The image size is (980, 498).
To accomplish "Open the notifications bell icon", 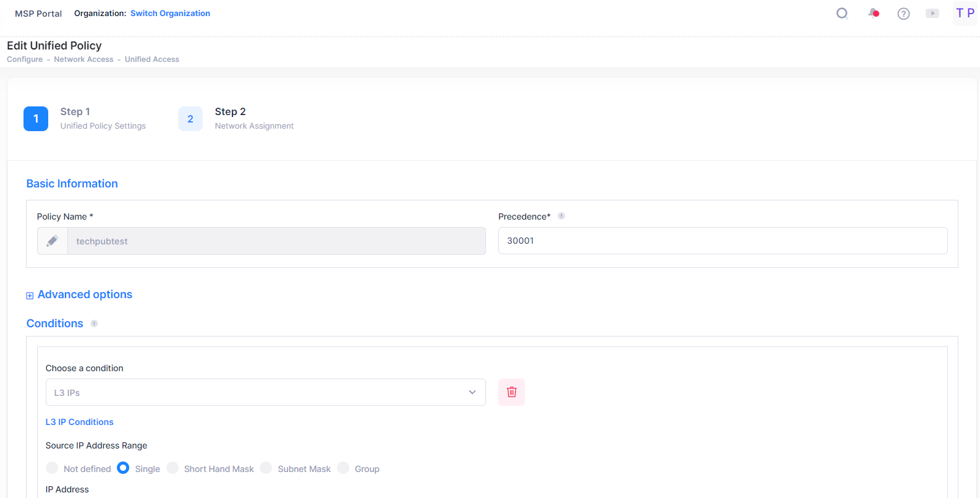I will [873, 14].
